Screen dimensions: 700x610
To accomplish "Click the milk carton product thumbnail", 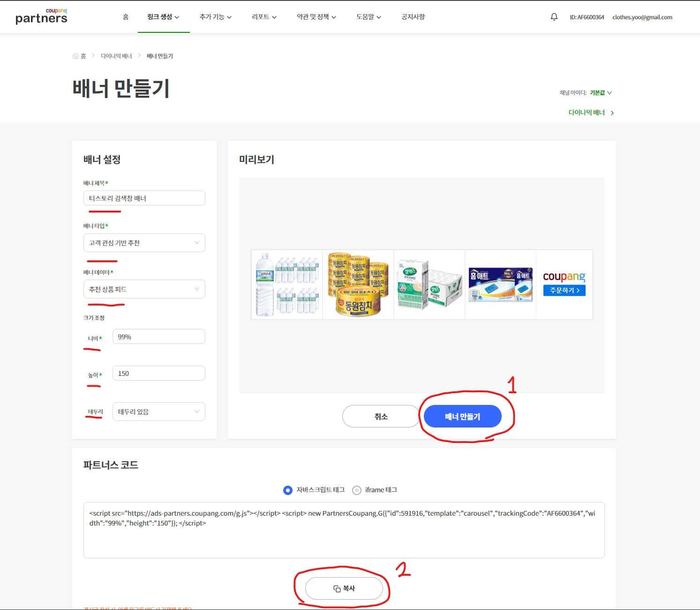I will [429, 284].
